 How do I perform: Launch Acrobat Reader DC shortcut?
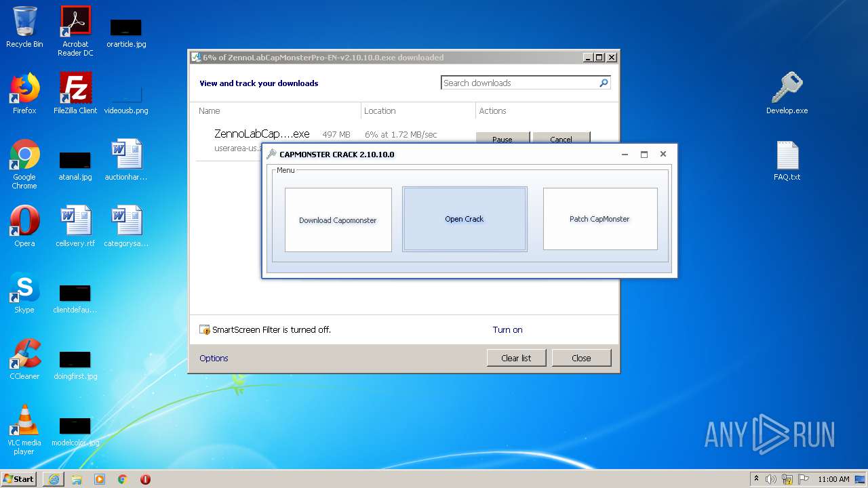[x=75, y=31]
